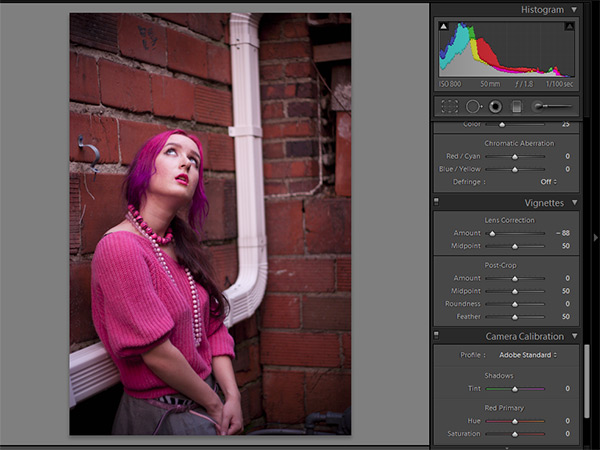
Task: Click the Lens Correction Midpoint value 50
Action: [566, 246]
